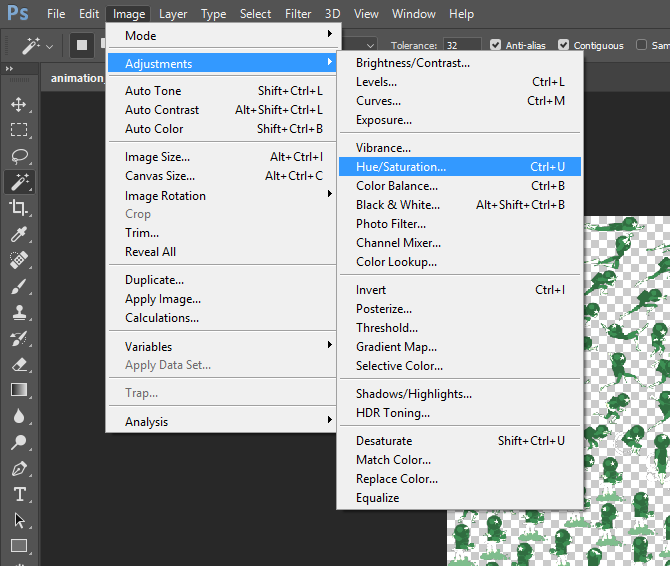This screenshot has height=566, width=670.
Task: Choose Selective Color adjustment
Action: pos(460,366)
